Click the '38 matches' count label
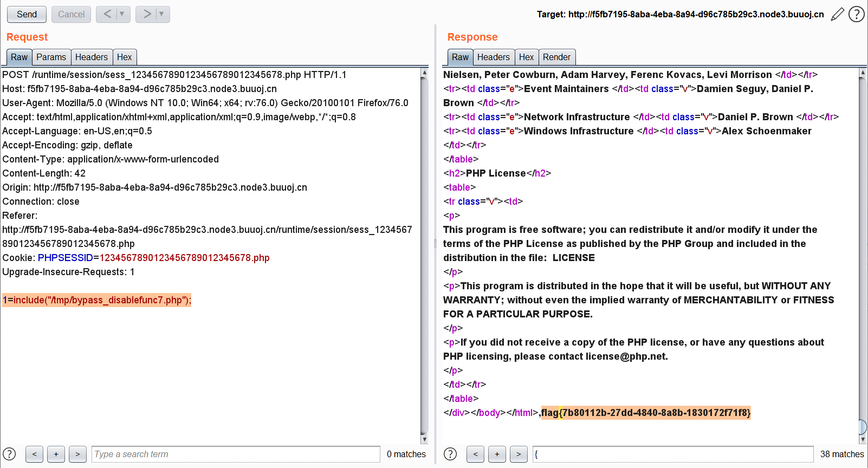 coord(842,454)
